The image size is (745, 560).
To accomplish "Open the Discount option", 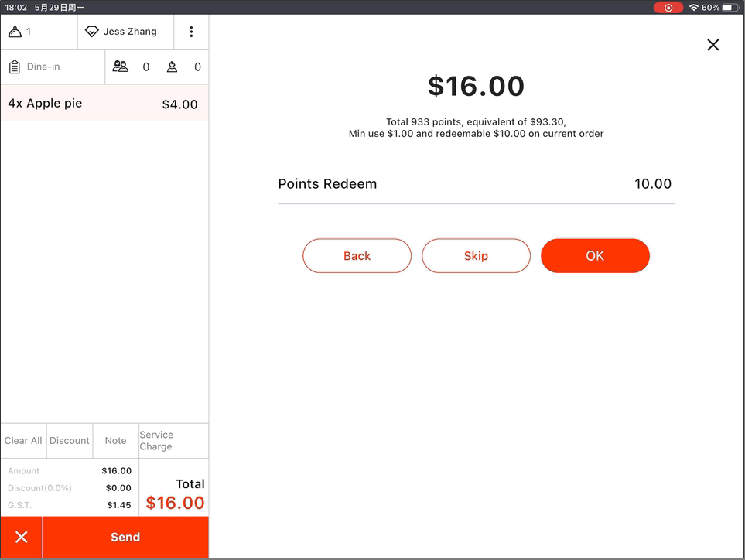I will (x=70, y=441).
